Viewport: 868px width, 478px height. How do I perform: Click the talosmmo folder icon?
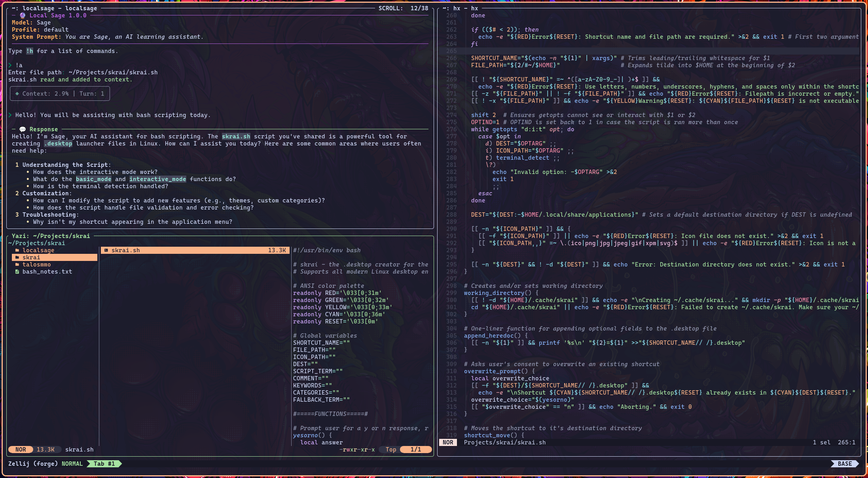tap(18, 265)
